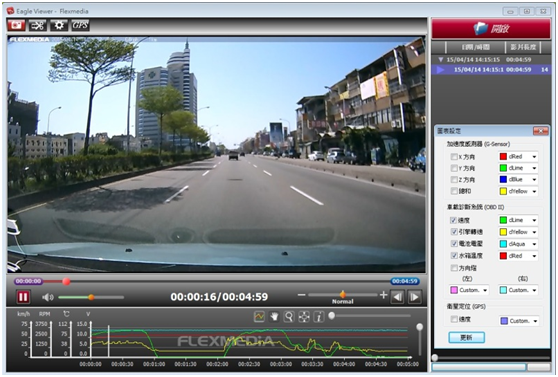Click the chart fit/move arrows icon
This screenshot has height=377, width=558.
(304, 316)
